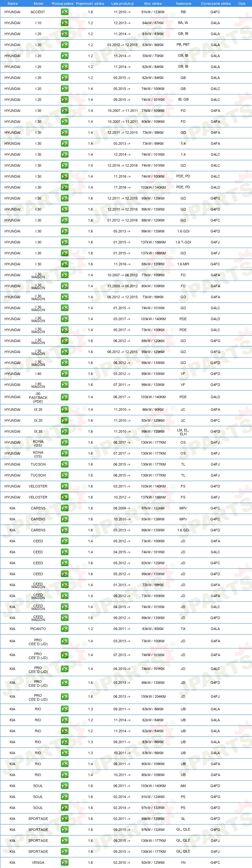
Task: Select the 64kW / 87KM power cell
Action: tap(153, 23)
